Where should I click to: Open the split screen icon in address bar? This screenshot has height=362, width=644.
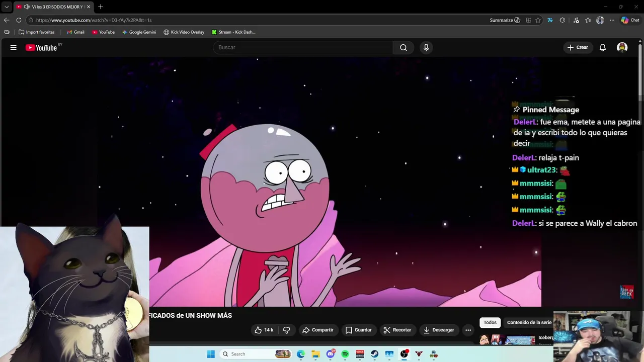point(528,20)
